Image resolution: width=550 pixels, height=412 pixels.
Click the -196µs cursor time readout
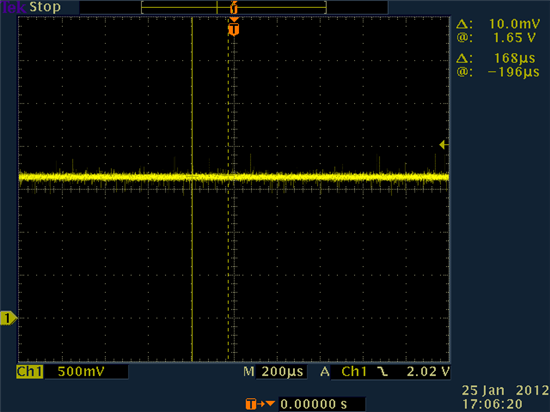point(514,72)
